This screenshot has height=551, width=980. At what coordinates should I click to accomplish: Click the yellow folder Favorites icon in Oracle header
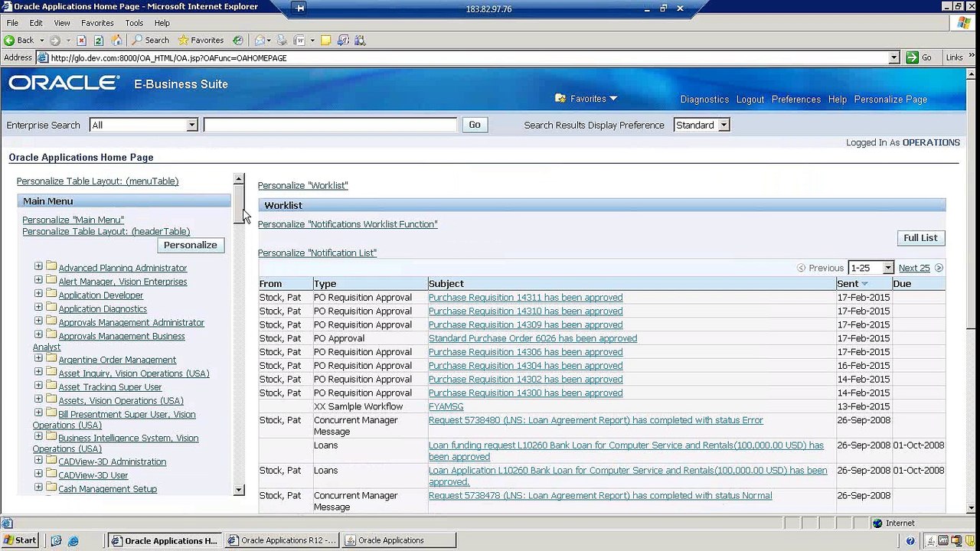(560, 99)
